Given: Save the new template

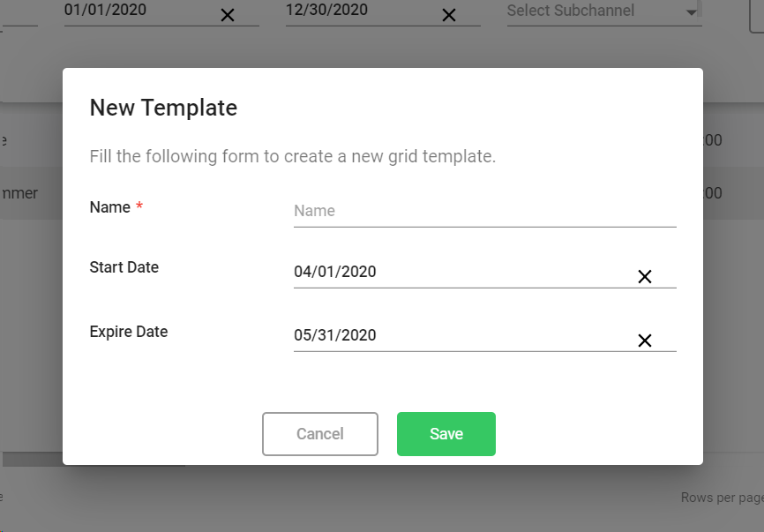Looking at the screenshot, I should tap(446, 434).
